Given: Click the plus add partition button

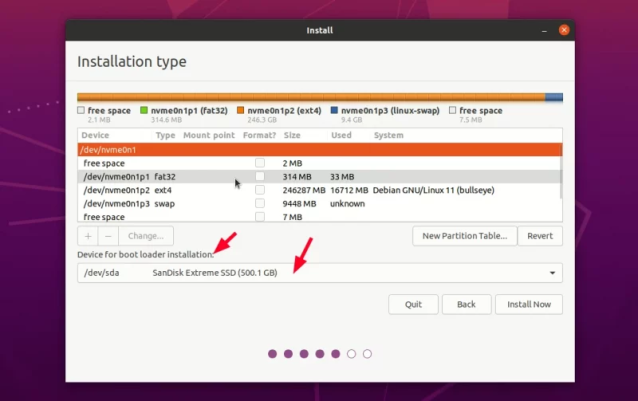Looking at the screenshot, I should coord(88,236).
